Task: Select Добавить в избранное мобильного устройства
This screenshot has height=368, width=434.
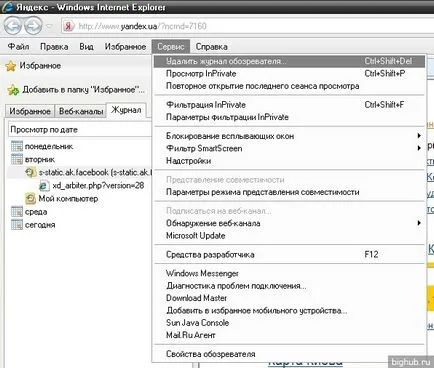Action: tap(289, 310)
